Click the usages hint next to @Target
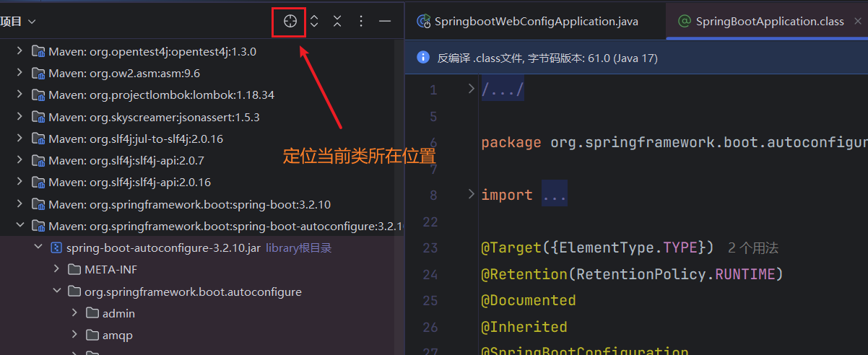Image resolution: width=868 pixels, height=355 pixels. pyautogui.click(x=752, y=247)
